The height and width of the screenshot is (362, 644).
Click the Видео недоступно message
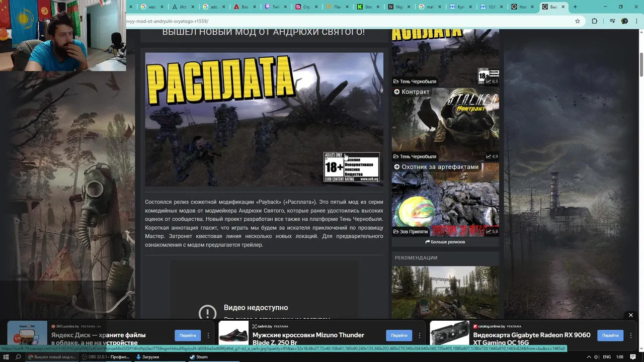[x=256, y=308]
